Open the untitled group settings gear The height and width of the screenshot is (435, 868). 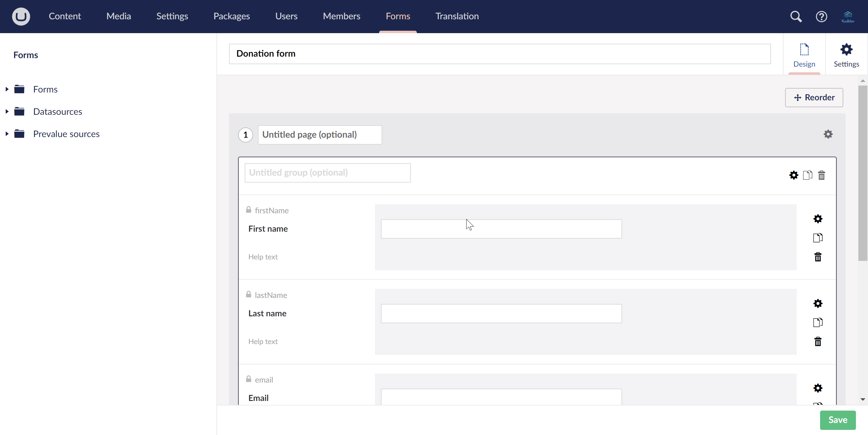tap(794, 175)
